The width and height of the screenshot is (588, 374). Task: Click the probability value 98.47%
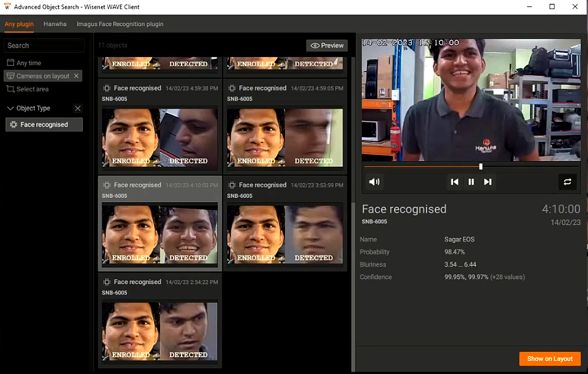click(x=455, y=252)
